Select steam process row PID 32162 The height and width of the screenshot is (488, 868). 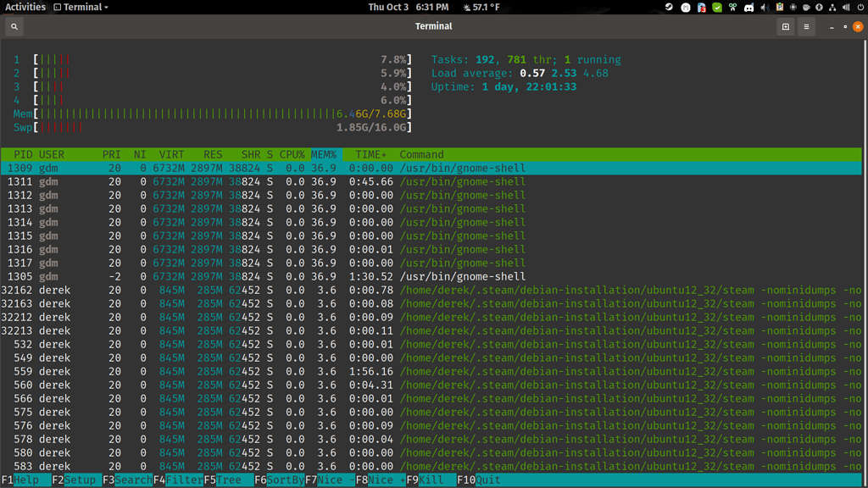pos(431,290)
